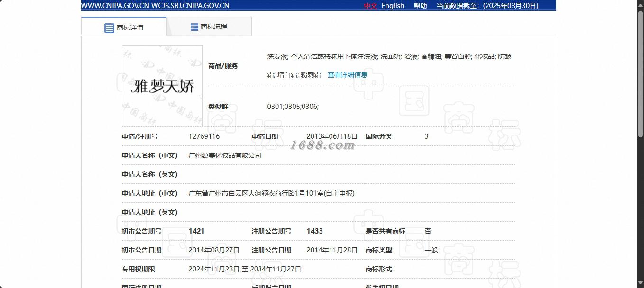This screenshot has width=644, height=288.
Task: Click the 商标详情 document icon
Action: 109,27
